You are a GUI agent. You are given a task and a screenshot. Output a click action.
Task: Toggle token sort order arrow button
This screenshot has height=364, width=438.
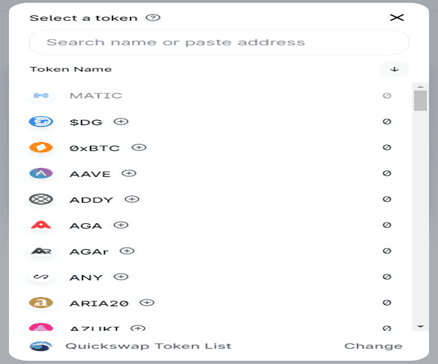394,69
